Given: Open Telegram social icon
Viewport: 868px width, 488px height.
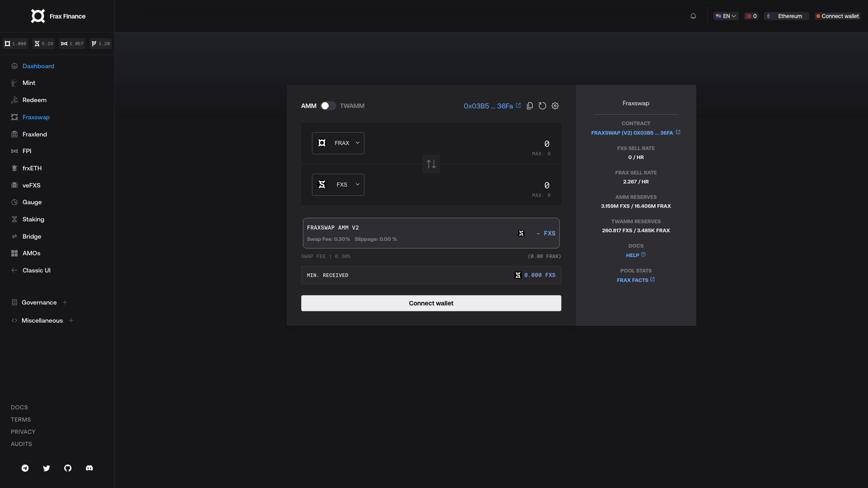Looking at the screenshot, I should pyautogui.click(x=25, y=468).
